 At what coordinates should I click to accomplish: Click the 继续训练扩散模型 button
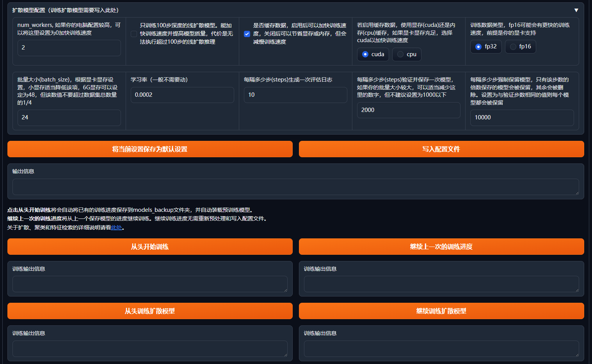(x=441, y=311)
